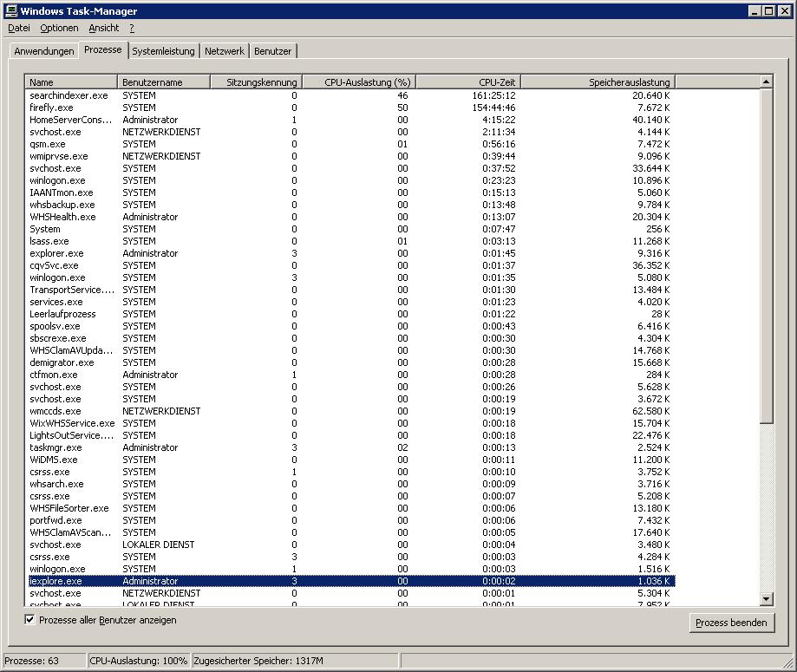Select the wmiprvse.exe process
Viewport: 797px width, 672px height.
click(x=352, y=157)
